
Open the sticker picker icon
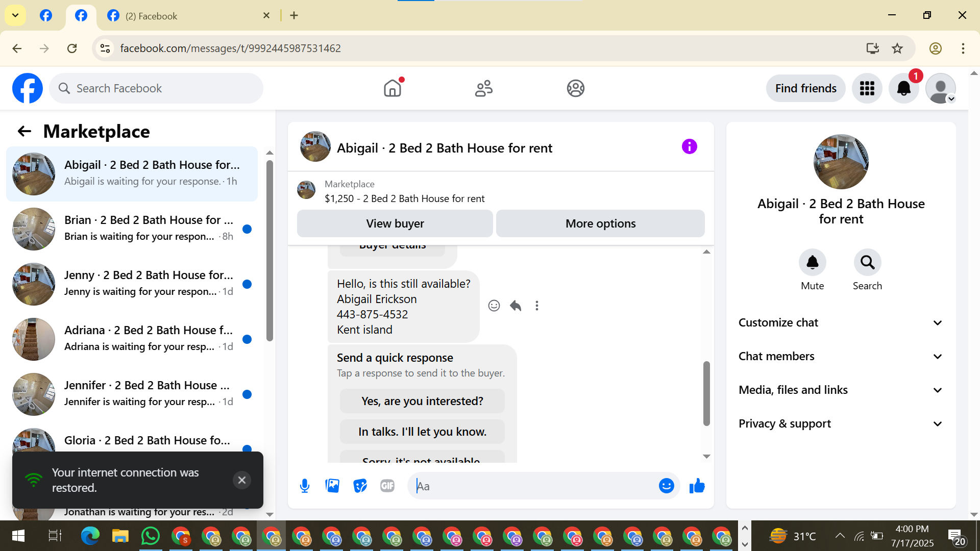pos(360,486)
